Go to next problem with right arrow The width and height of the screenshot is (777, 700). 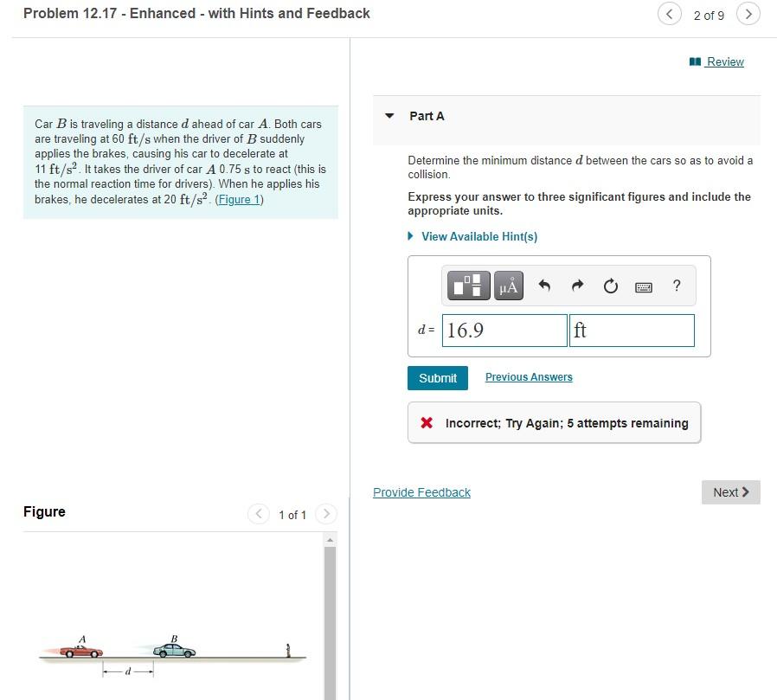(748, 14)
